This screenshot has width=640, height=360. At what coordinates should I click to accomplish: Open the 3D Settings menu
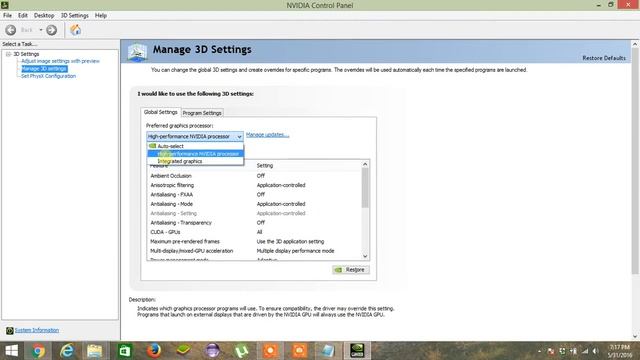point(74,15)
